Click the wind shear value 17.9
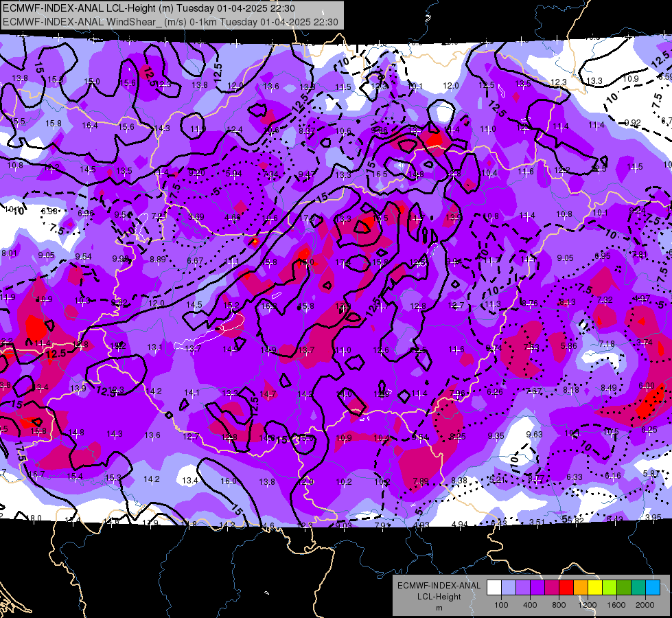Viewport: 672px width, 618px height. coord(149,522)
